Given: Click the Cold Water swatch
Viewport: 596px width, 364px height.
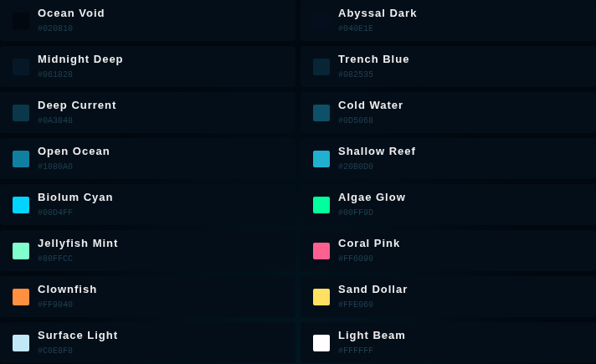Looking at the screenshot, I should tap(321, 113).
